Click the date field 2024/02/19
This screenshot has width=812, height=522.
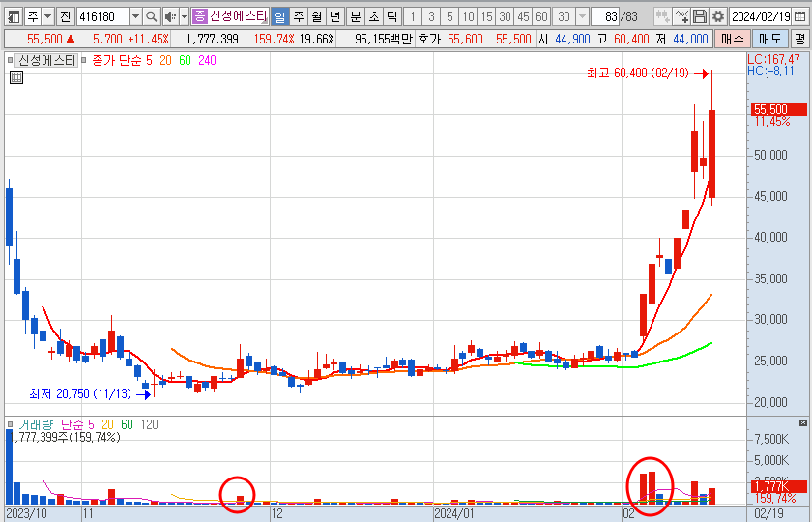coord(761,17)
